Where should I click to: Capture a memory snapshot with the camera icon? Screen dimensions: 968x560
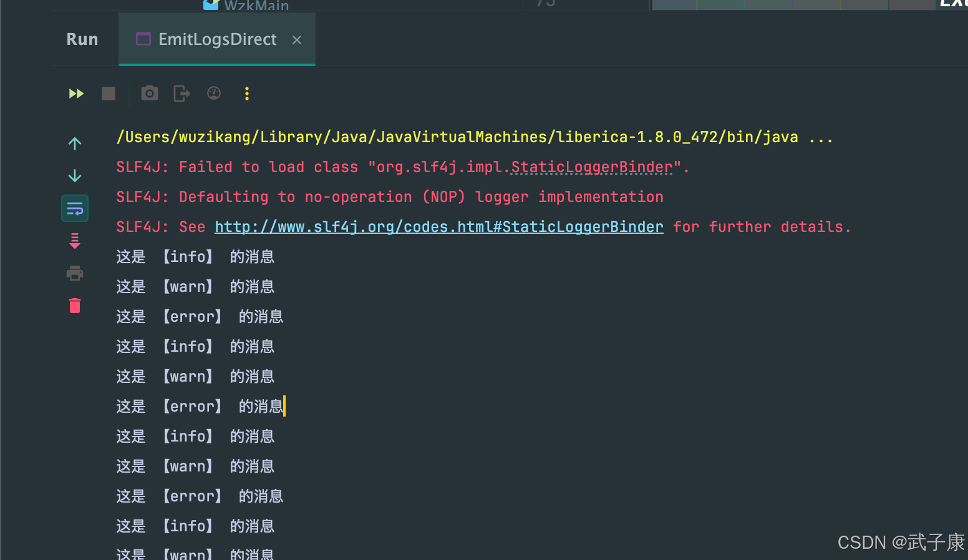(x=149, y=93)
